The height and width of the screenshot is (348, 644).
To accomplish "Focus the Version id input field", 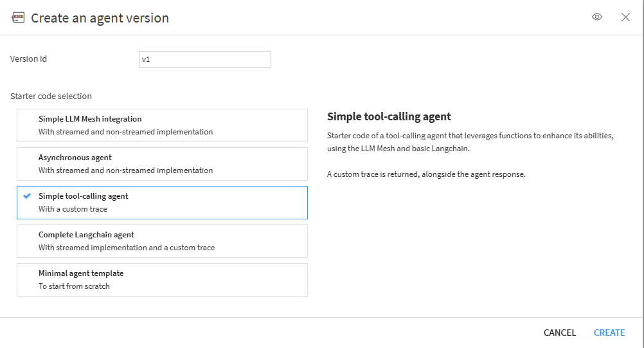I will (x=205, y=59).
